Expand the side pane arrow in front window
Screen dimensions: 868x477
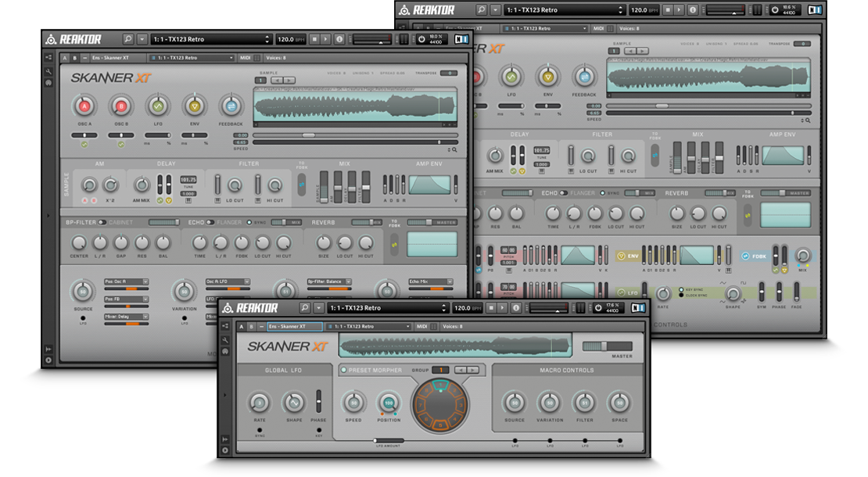224,395
